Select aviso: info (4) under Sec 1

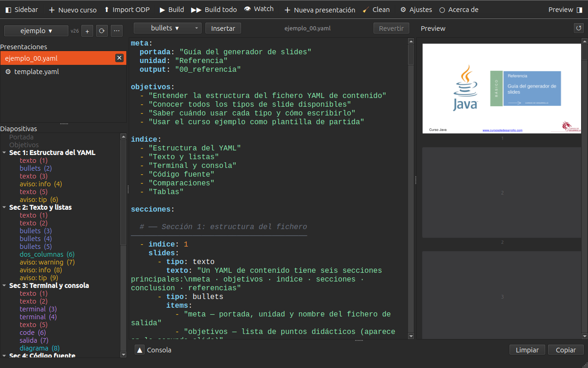coord(41,184)
